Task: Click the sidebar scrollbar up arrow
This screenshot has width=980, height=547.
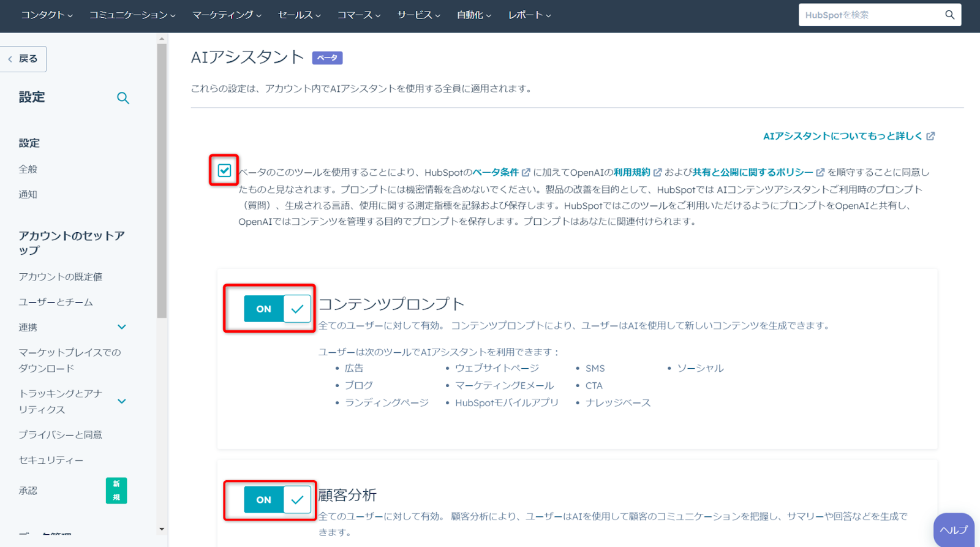Action: point(162,39)
